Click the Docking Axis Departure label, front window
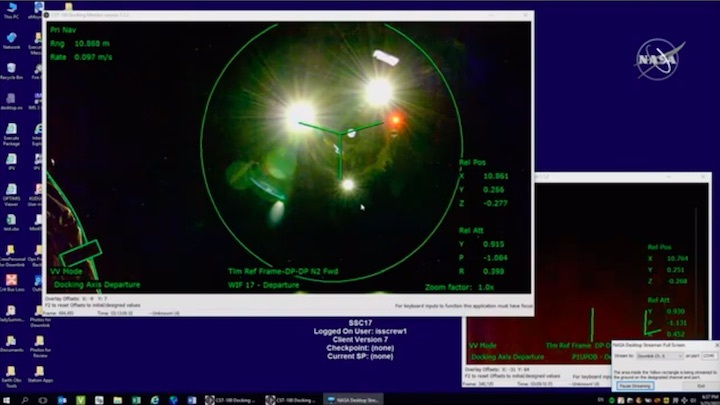This screenshot has width=720, height=405. [x=97, y=285]
